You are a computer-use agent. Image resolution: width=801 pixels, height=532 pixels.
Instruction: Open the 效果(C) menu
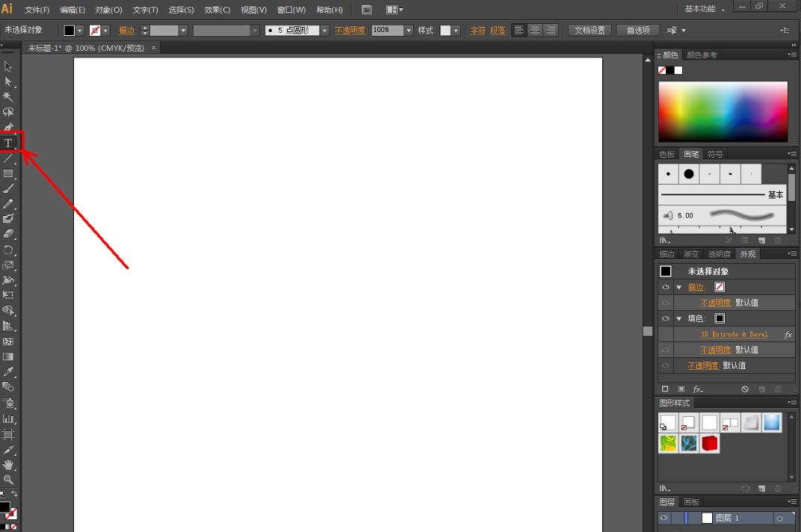[217, 10]
